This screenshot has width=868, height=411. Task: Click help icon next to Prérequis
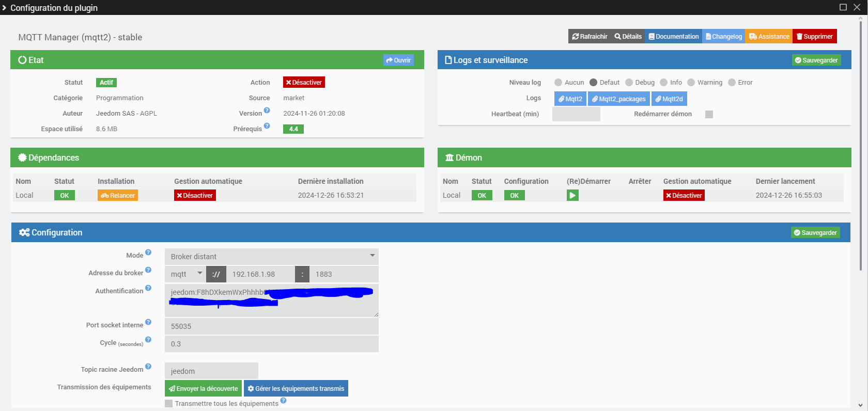point(267,125)
